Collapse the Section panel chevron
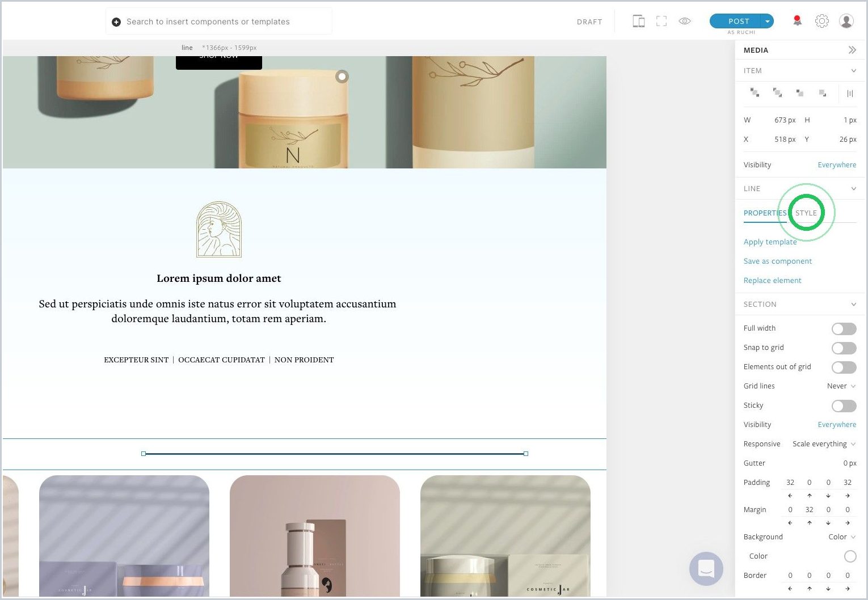This screenshot has width=868, height=600. (x=853, y=304)
